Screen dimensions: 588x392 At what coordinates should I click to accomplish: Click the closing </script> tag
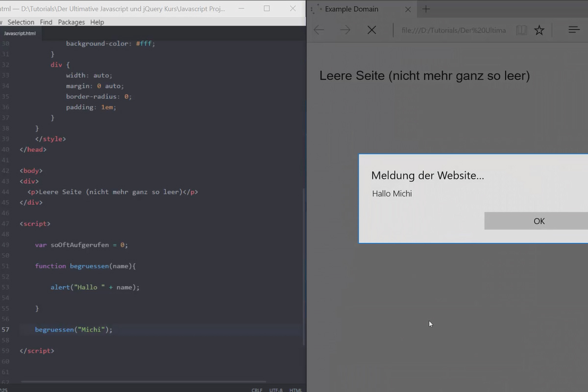tap(37, 351)
